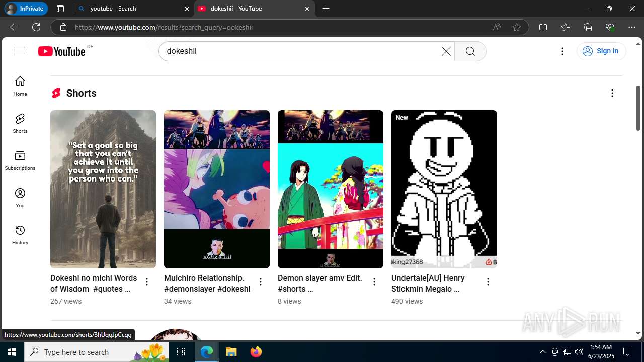644x362 pixels.
Task: Open title Demon slayer amv Edit
Action: point(320,283)
